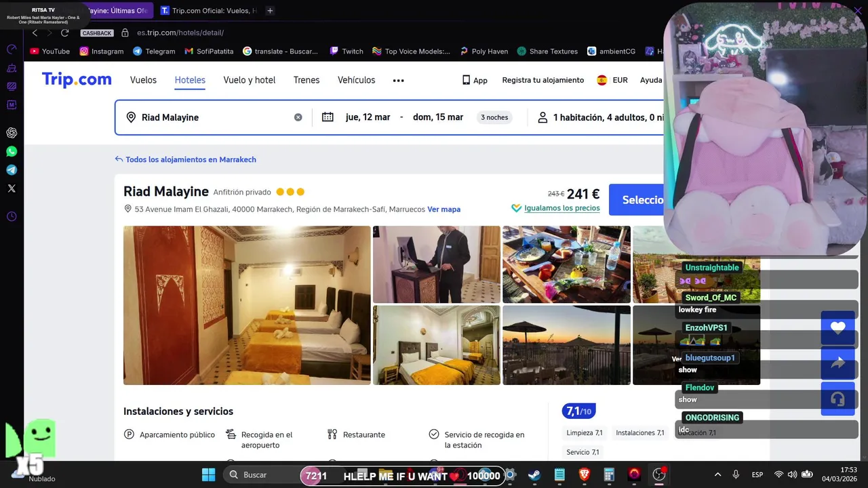The width and height of the screenshot is (868, 488).
Task: Open the main bedroom hotel photo
Action: 247,305
